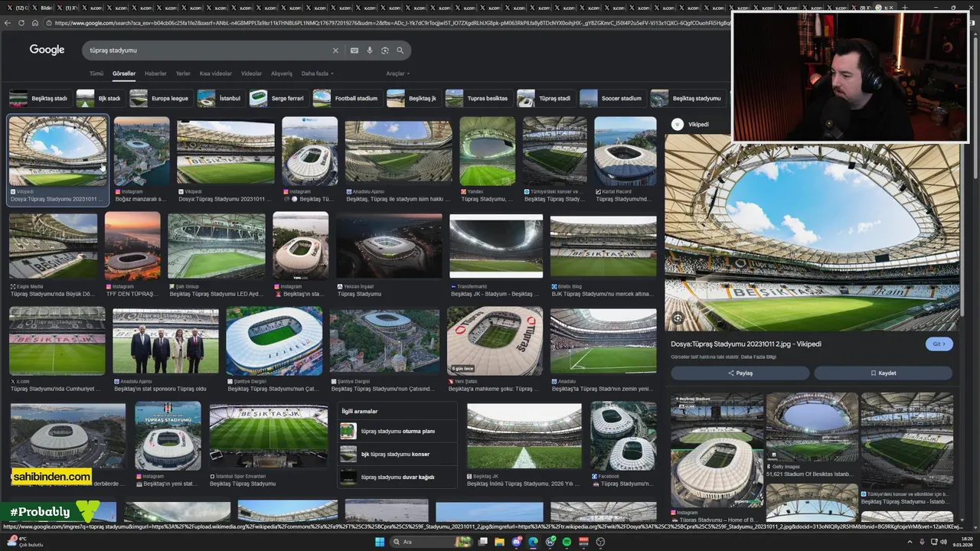Filter by the Tupras besiktas chip
This screenshot has width=980, height=551.
pyautogui.click(x=478, y=98)
